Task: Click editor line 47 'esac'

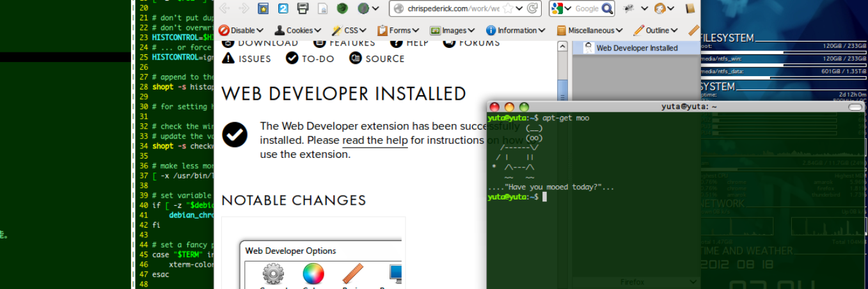Action: [x=160, y=274]
